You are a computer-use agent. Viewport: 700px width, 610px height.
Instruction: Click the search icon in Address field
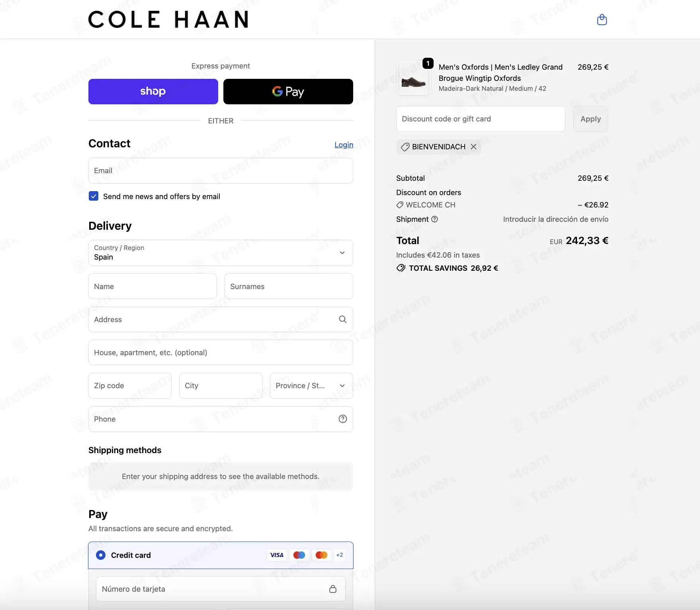(x=342, y=319)
